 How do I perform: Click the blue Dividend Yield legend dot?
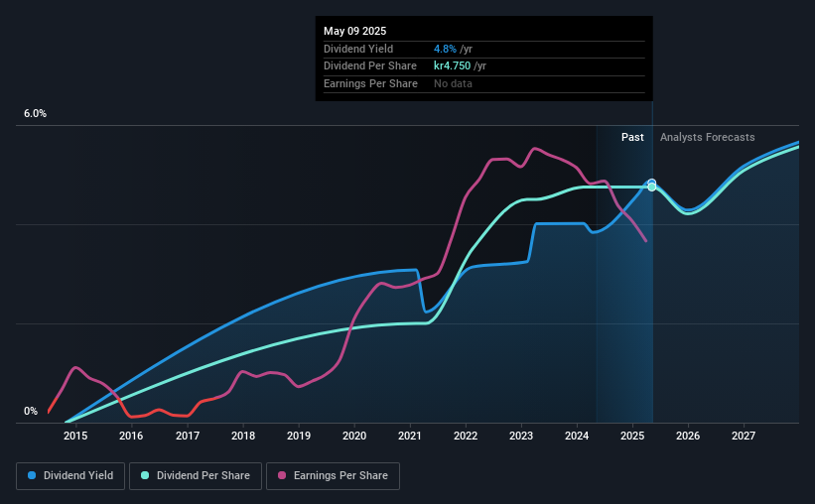tap(32, 475)
